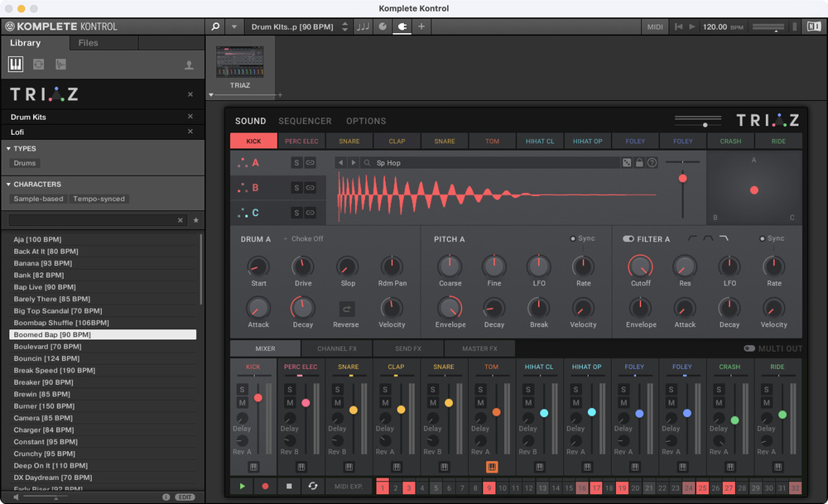Open the sample help question icon

652,162
